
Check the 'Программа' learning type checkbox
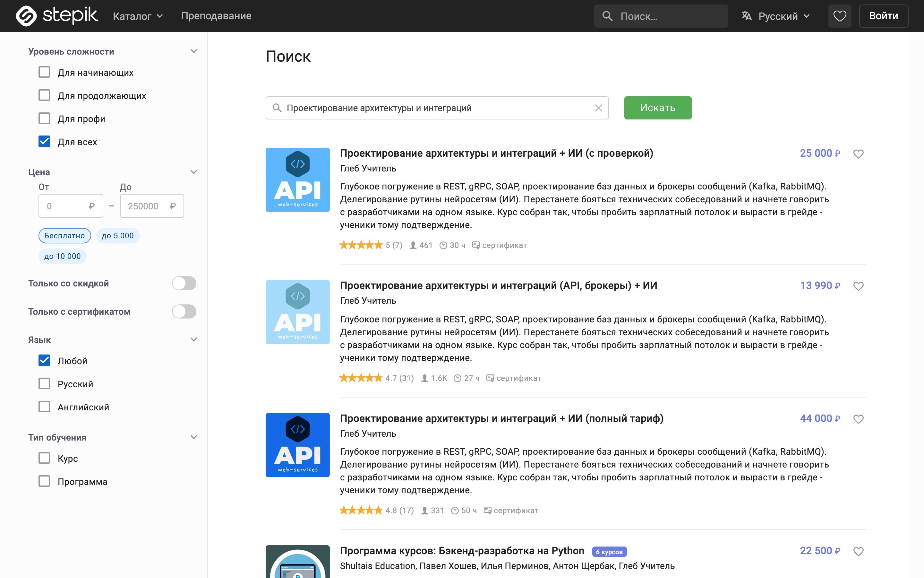click(x=44, y=481)
